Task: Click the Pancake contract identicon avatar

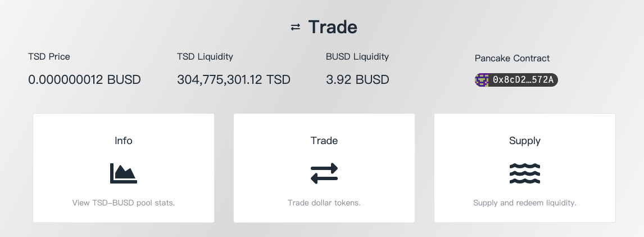Action: (482, 80)
